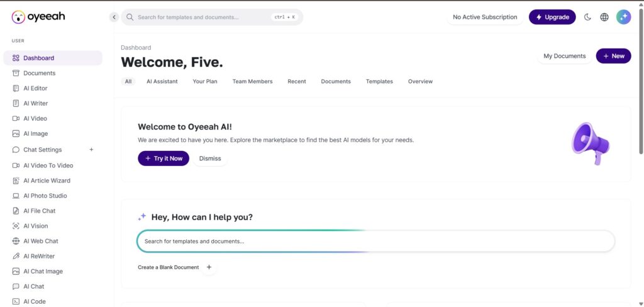Dismiss the welcome banner
This screenshot has width=644, height=307.
(210, 159)
